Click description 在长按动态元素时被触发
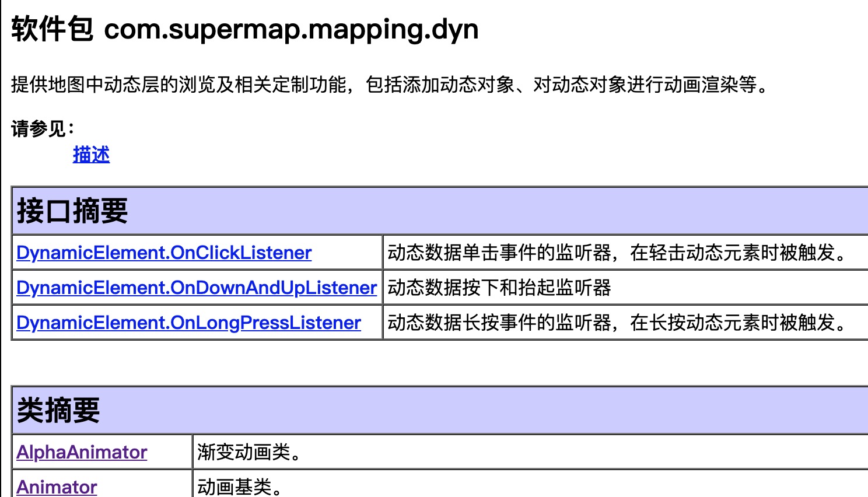This screenshot has width=868, height=497. 739,323
